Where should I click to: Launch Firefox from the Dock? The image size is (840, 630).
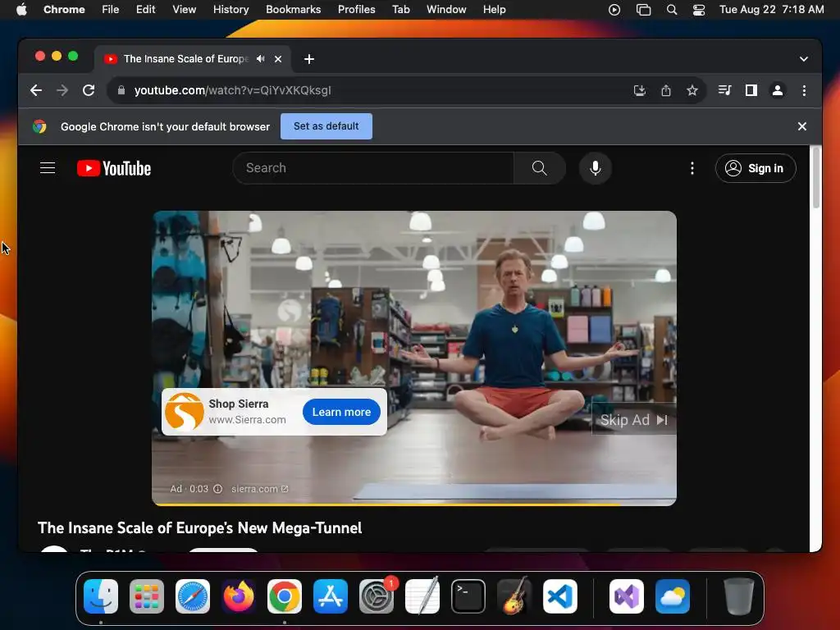[239, 596]
